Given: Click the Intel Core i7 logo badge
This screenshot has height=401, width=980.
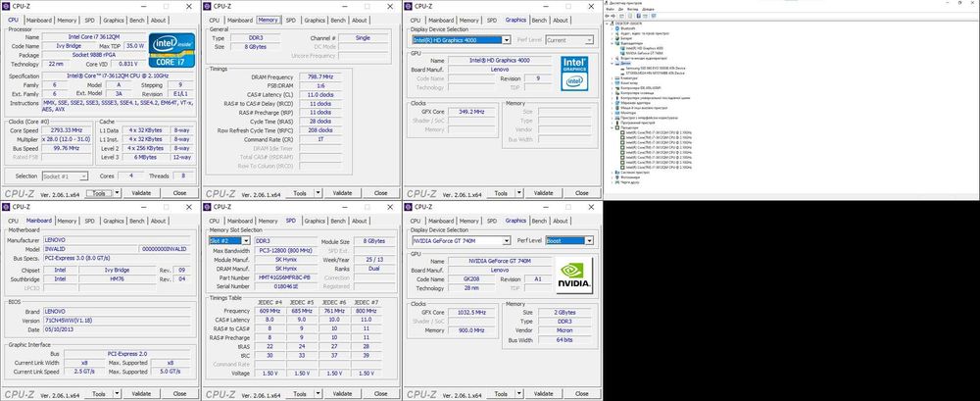Looking at the screenshot, I should click(x=171, y=50).
